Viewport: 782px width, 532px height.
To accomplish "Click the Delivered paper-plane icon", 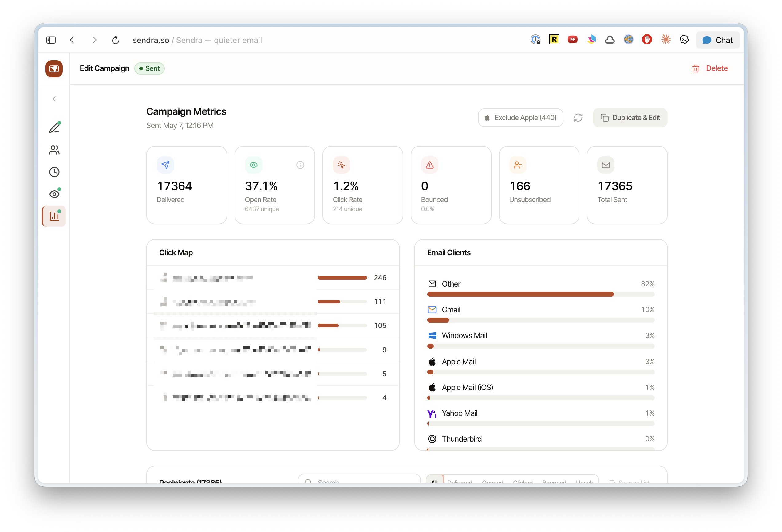I will point(165,165).
